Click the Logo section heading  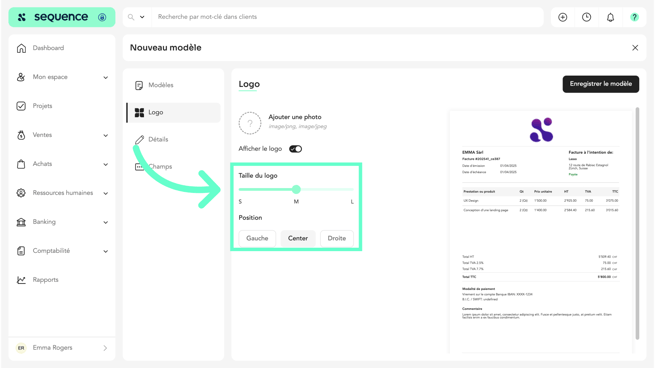(x=249, y=84)
